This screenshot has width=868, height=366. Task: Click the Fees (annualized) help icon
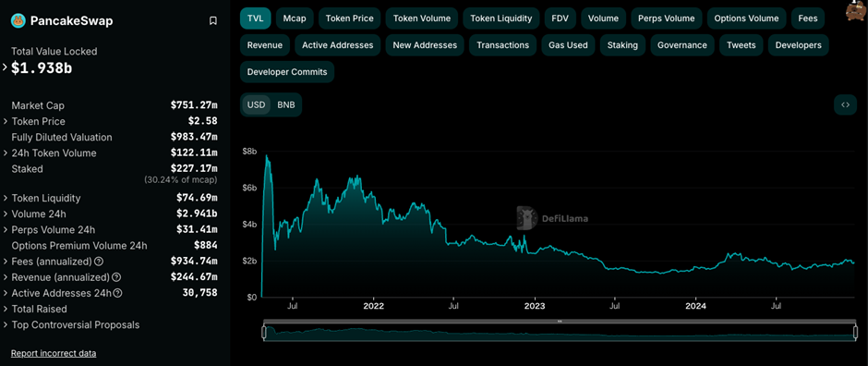[x=99, y=261]
